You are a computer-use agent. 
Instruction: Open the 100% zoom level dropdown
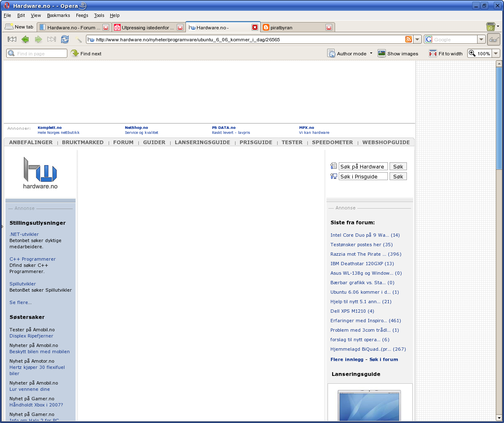tap(496, 53)
